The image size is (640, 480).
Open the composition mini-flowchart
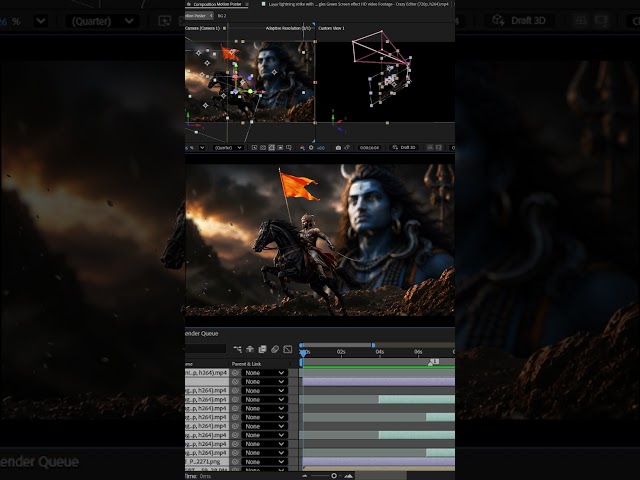(x=237, y=349)
